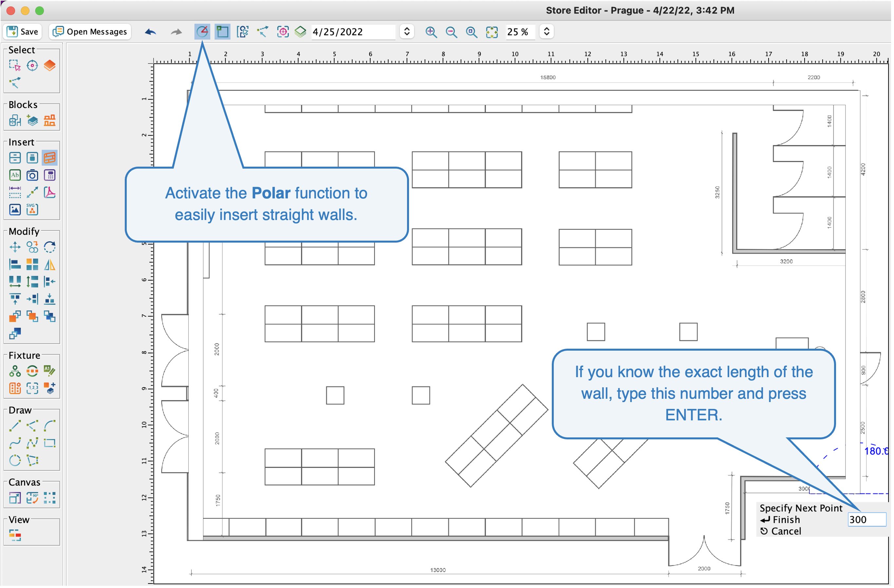Select the Move tool in Modify
Screen dimensions: 894x588
coord(15,248)
